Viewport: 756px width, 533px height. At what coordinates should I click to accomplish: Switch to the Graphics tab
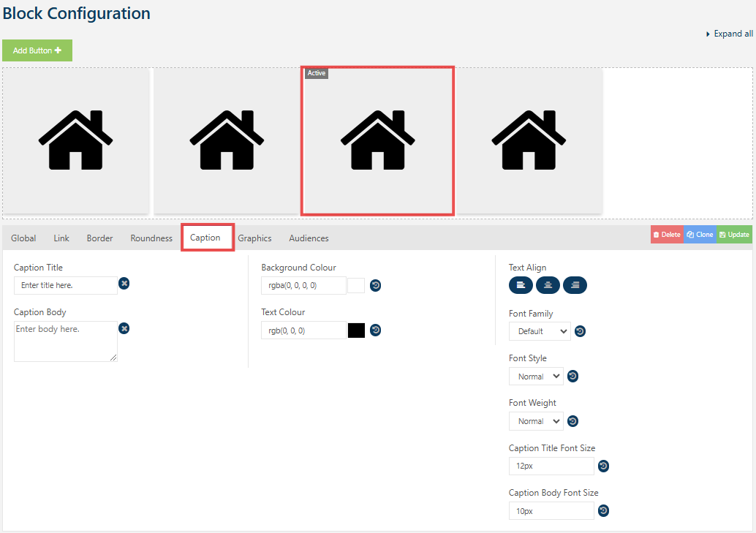coord(254,238)
